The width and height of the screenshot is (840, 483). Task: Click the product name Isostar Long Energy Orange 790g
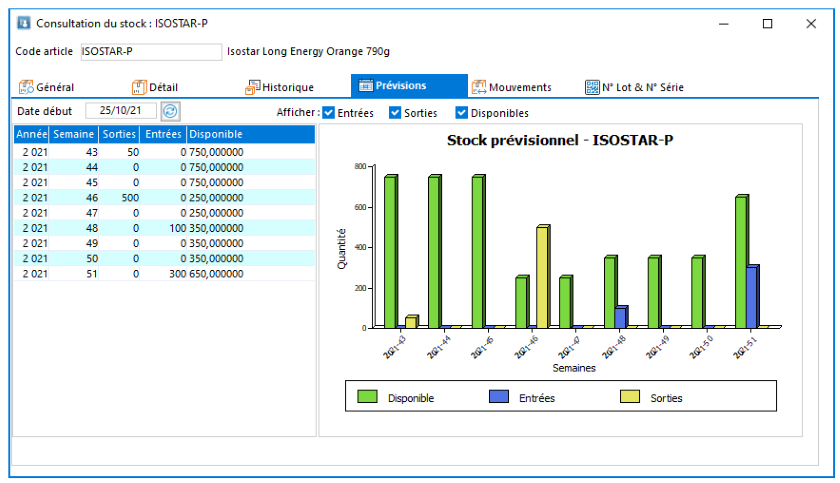(308, 51)
